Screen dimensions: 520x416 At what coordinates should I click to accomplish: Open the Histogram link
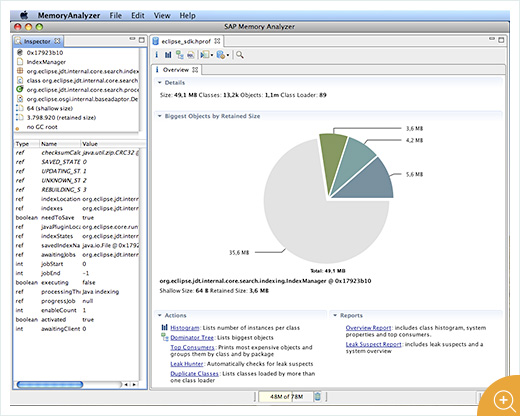(x=185, y=328)
